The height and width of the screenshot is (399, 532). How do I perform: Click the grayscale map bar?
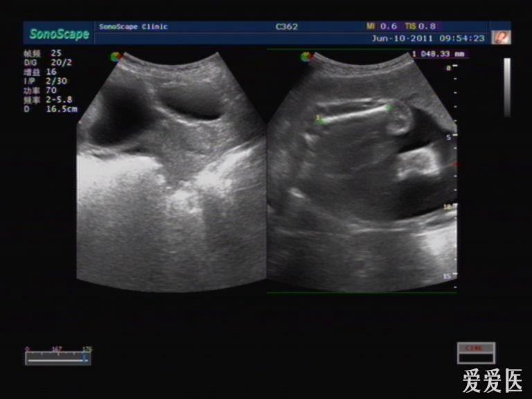click(507, 87)
